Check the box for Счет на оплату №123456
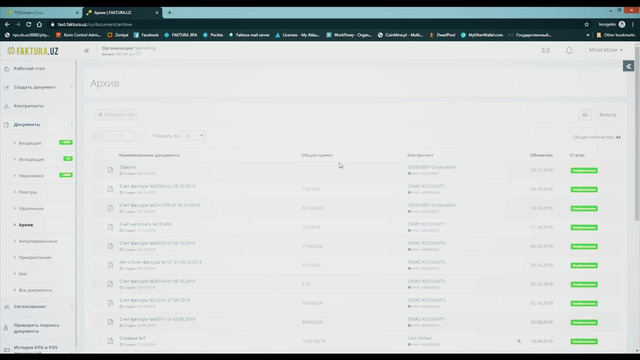This screenshot has width=640, height=360. pos(98,227)
